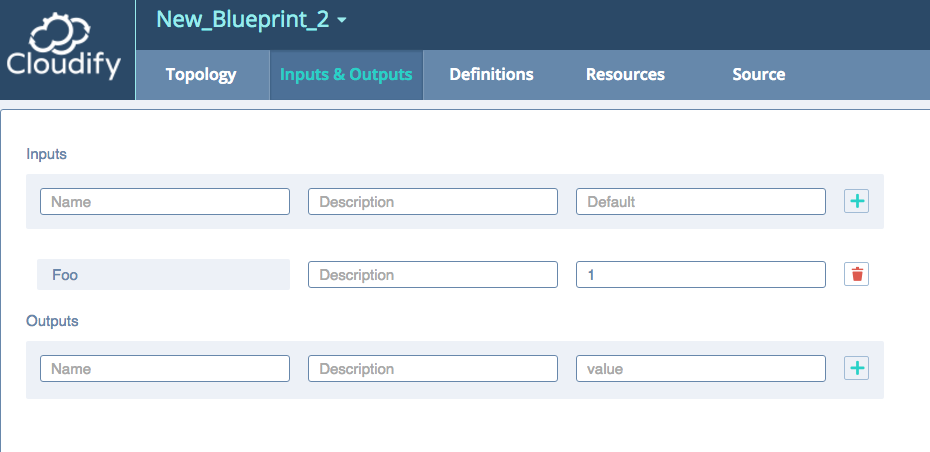This screenshot has width=930, height=452.
Task: Focus the new input Default field
Action: tap(701, 202)
